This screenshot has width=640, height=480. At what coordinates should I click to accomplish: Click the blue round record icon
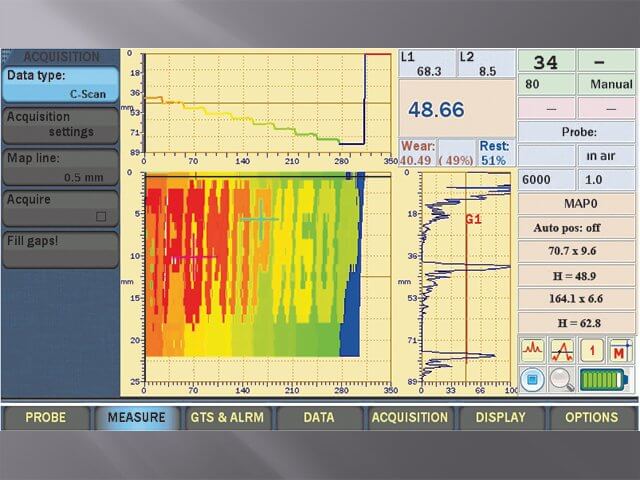pos(533,379)
